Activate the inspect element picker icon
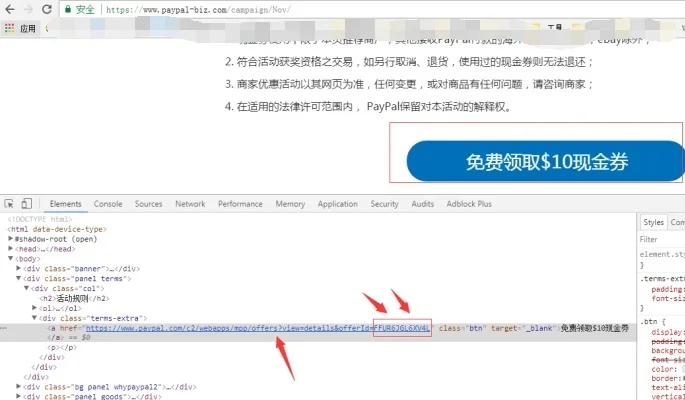The height and width of the screenshot is (400, 685). (x=9, y=203)
